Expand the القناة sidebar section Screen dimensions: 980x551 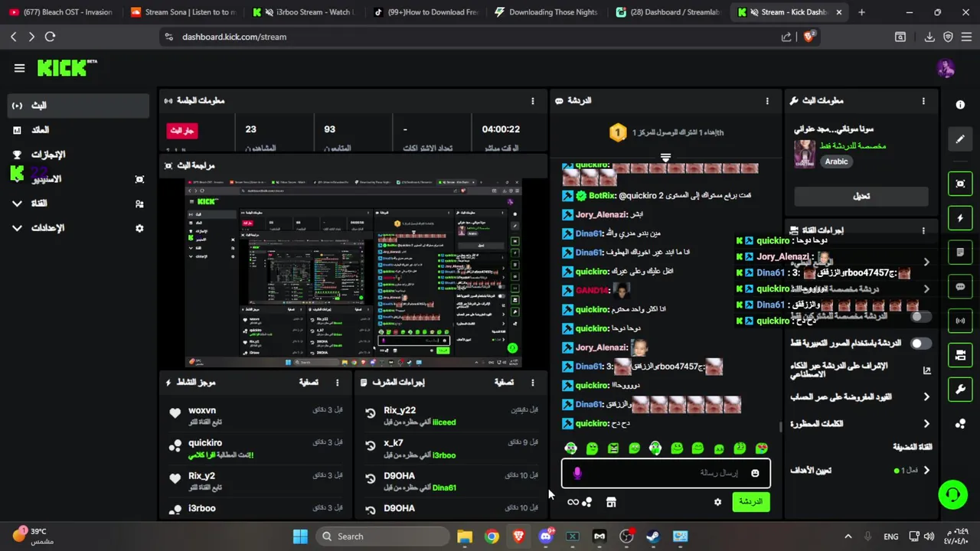pos(77,204)
